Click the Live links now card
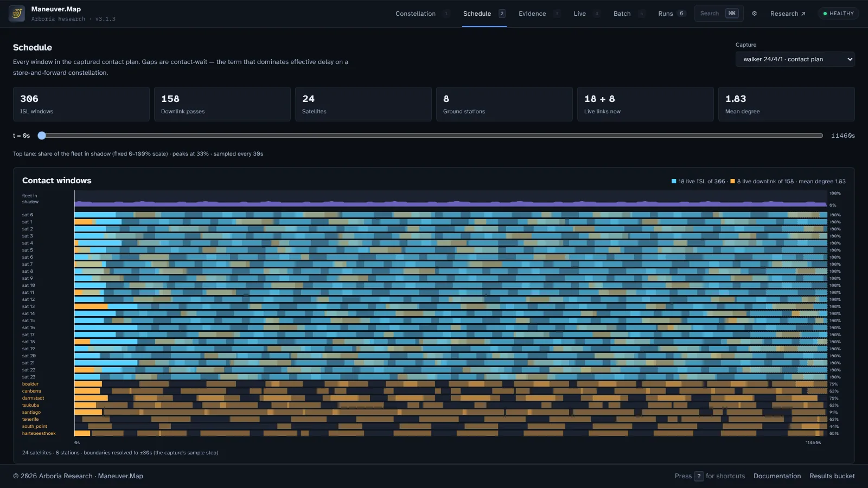This screenshot has width=868, height=488. (646, 104)
